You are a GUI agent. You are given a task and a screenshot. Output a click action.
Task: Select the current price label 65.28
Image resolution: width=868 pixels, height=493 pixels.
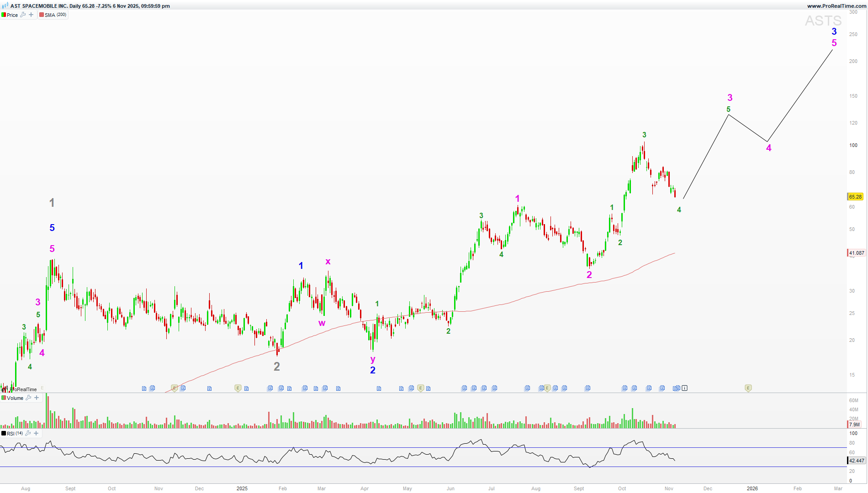point(855,197)
